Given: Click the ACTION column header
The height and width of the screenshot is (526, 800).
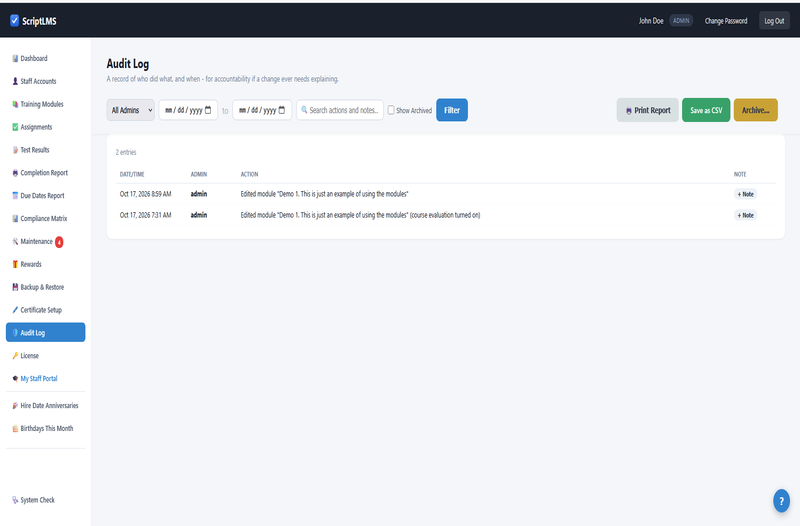Looking at the screenshot, I should click(249, 174).
